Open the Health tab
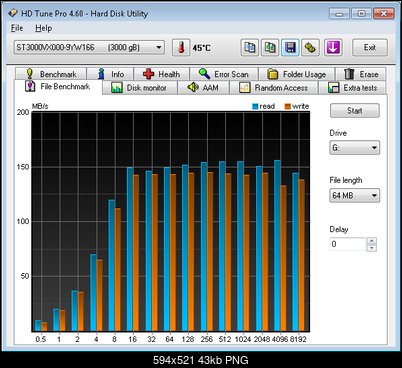Viewport: 402px width, 368px height. pyautogui.click(x=162, y=74)
